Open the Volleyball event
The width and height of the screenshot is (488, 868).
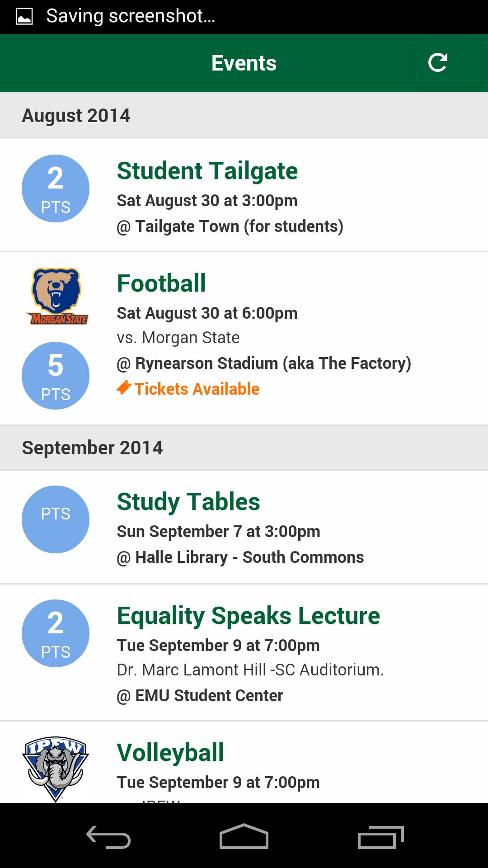[170, 753]
